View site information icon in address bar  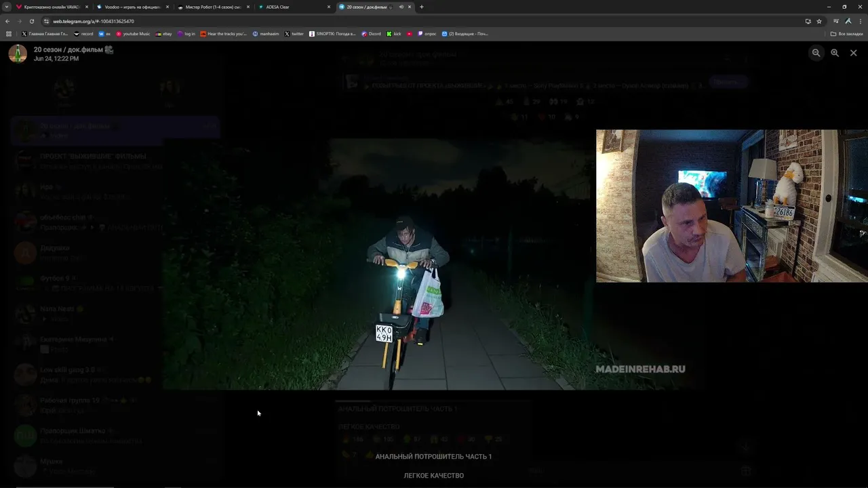coord(46,21)
